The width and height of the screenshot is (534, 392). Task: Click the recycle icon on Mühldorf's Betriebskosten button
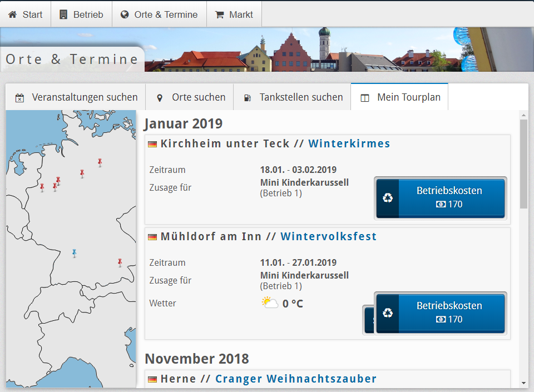388,312
